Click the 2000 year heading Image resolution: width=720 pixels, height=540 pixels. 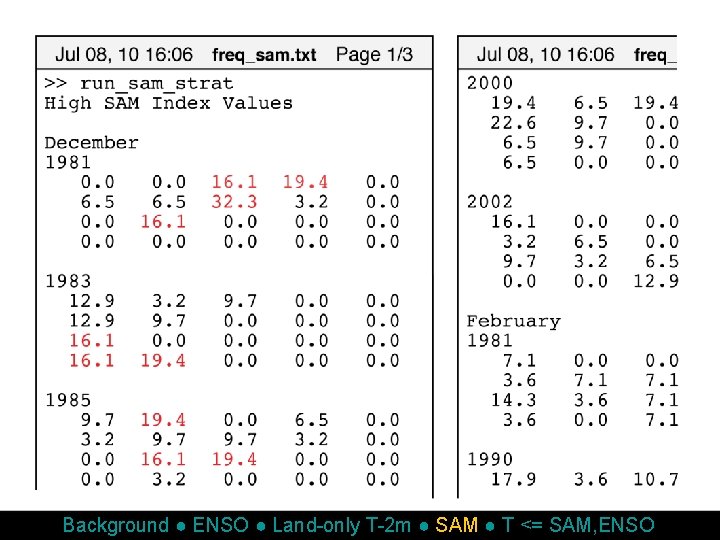(489, 83)
